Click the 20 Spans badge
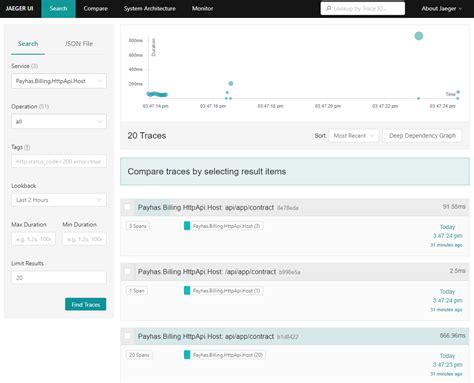 [139, 355]
